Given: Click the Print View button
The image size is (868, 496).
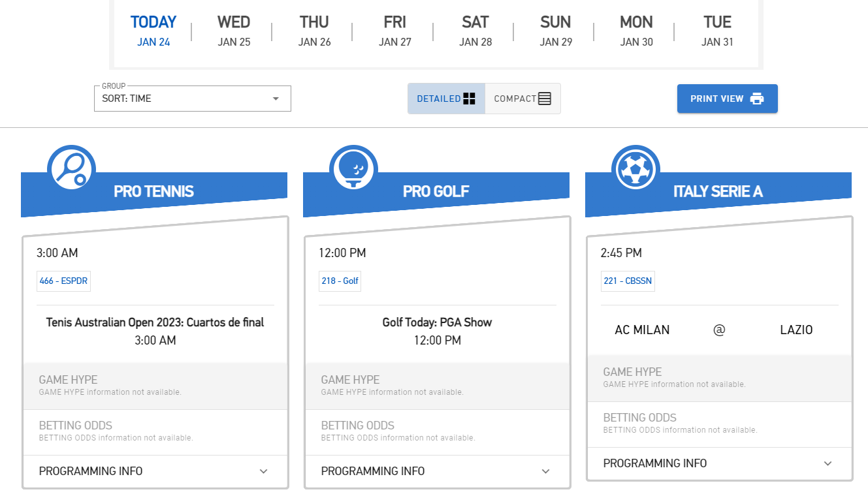Looking at the screenshot, I should (727, 99).
